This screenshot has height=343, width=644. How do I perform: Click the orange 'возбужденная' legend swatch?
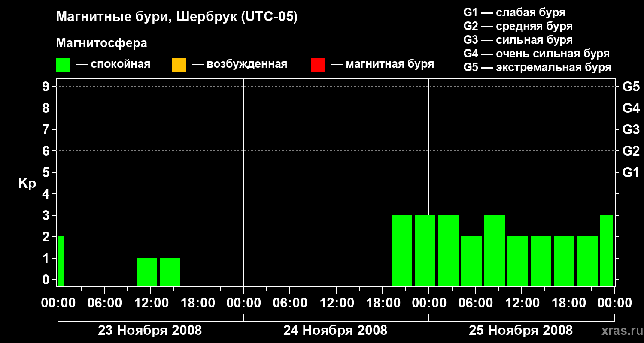(x=179, y=65)
